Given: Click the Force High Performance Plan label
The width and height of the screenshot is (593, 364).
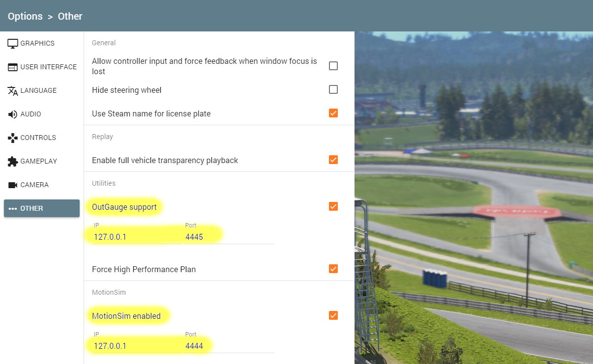Looking at the screenshot, I should 144,269.
